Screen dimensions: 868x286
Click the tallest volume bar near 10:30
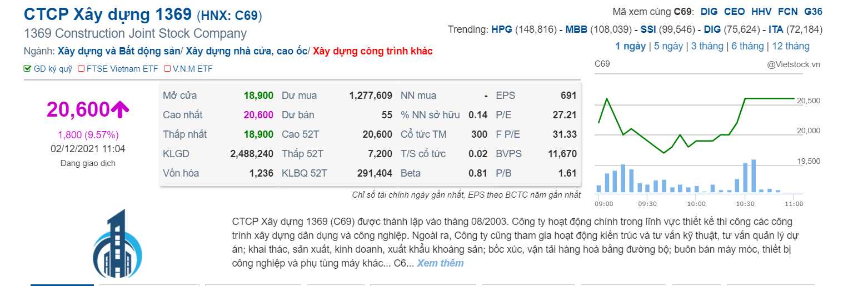click(x=754, y=176)
